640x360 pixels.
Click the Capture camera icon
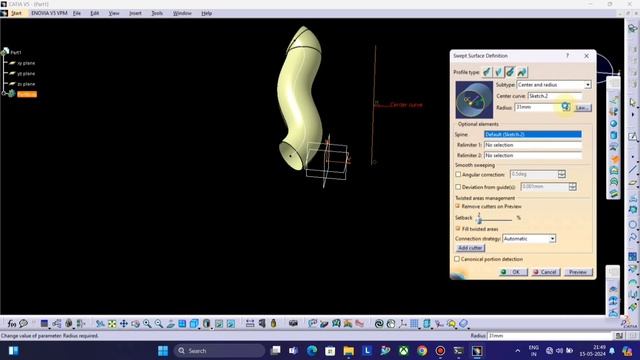click(x=293, y=324)
